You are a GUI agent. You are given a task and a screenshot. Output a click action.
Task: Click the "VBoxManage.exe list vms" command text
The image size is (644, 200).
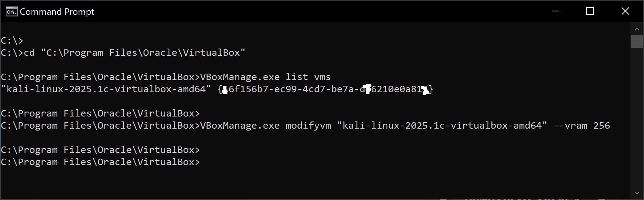pos(265,77)
